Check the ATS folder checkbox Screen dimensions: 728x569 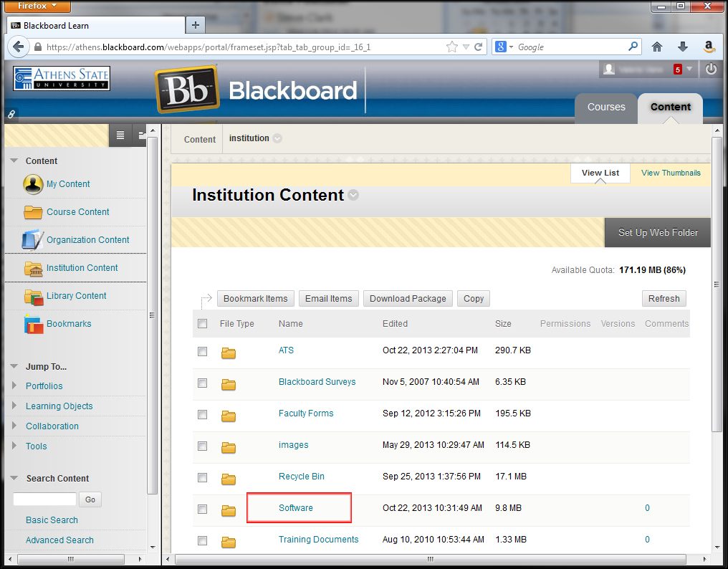pos(203,351)
